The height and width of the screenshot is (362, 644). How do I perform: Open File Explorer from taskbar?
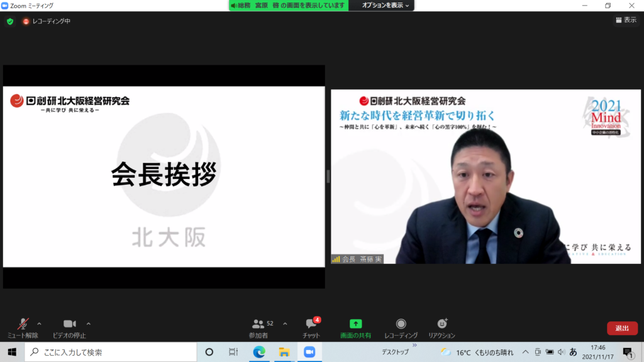284,352
